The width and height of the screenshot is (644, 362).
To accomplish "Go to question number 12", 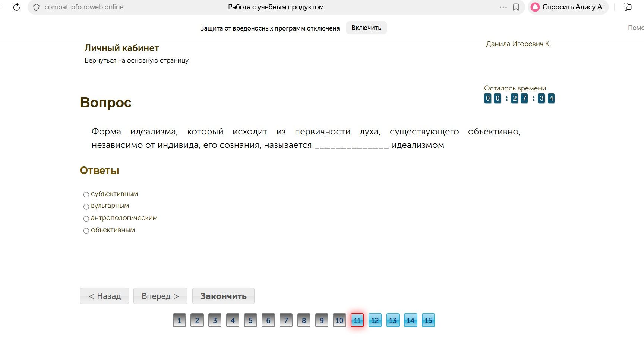I will click(375, 320).
